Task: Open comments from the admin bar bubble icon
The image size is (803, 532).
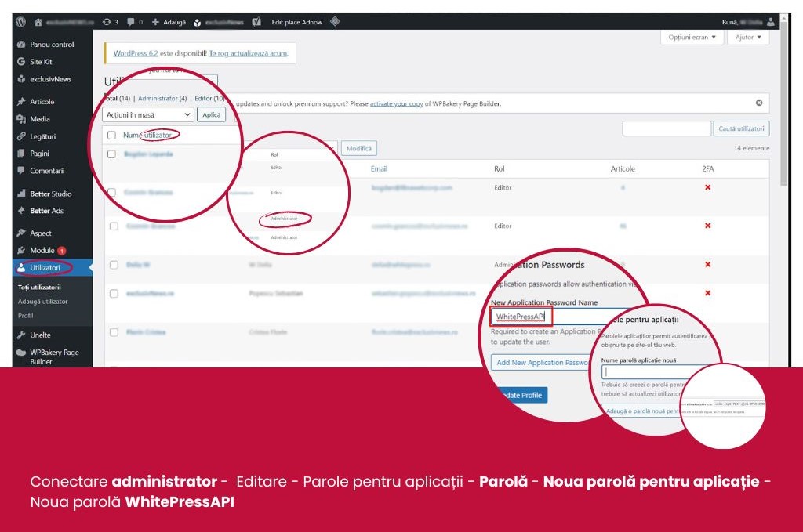Action: (131, 22)
